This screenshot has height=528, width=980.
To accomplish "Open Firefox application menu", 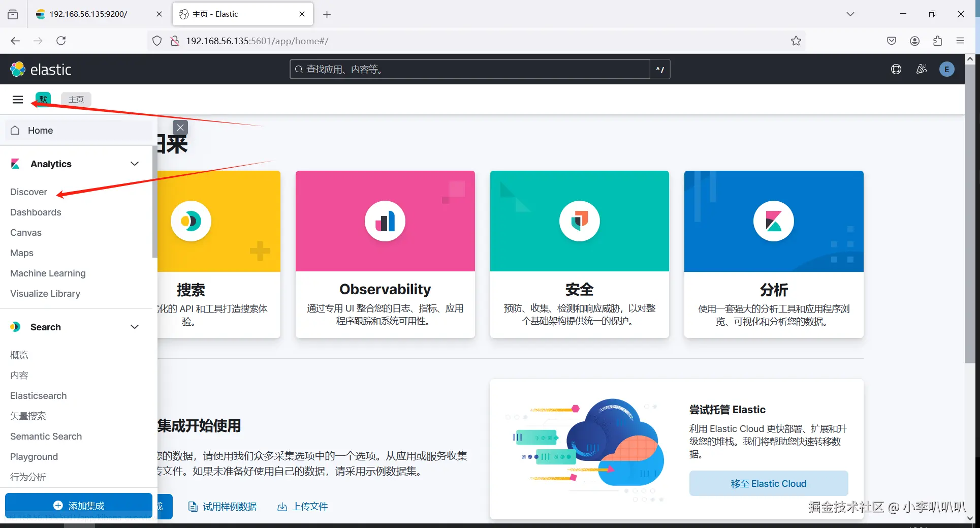I will 960,41.
